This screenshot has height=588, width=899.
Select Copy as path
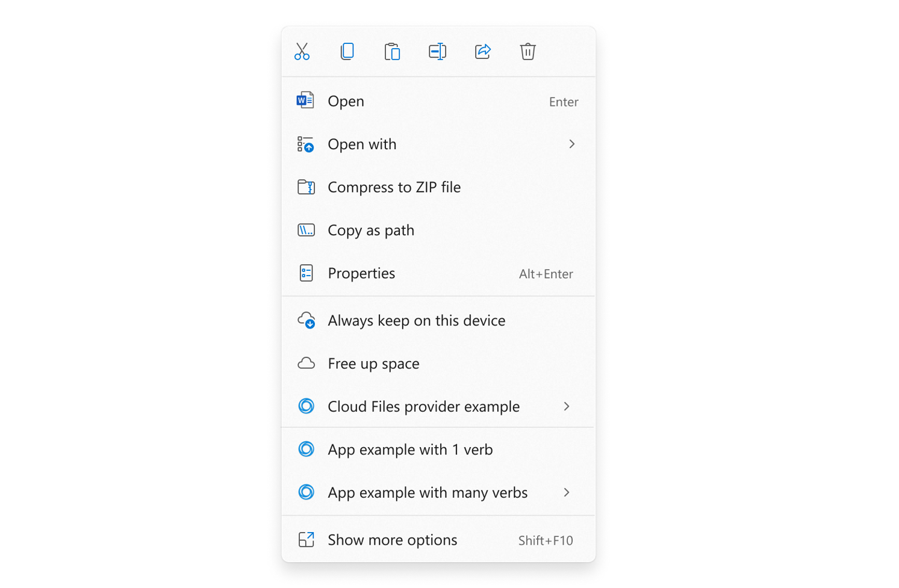tap(438, 230)
